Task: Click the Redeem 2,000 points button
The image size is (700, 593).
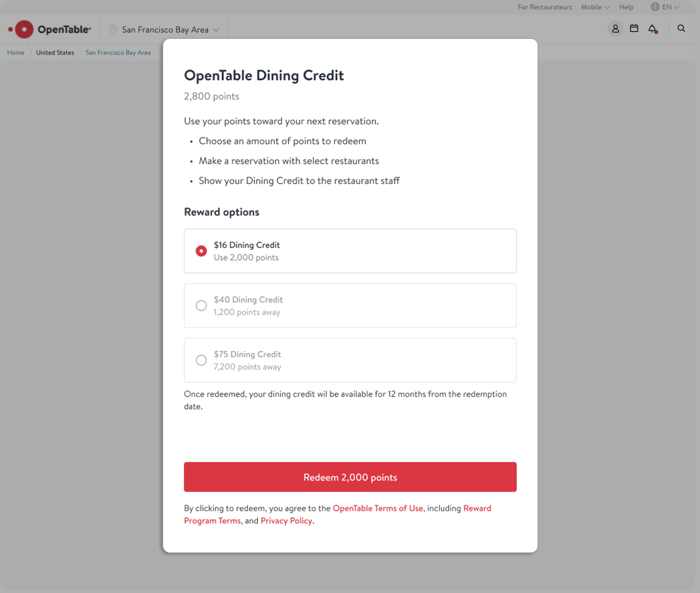Action: click(x=350, y=477)
